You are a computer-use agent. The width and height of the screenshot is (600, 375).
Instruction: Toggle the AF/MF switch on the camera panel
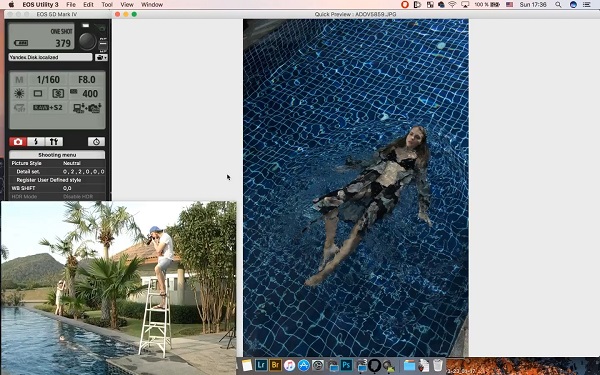pyautogui.click(x=103, y=45)
